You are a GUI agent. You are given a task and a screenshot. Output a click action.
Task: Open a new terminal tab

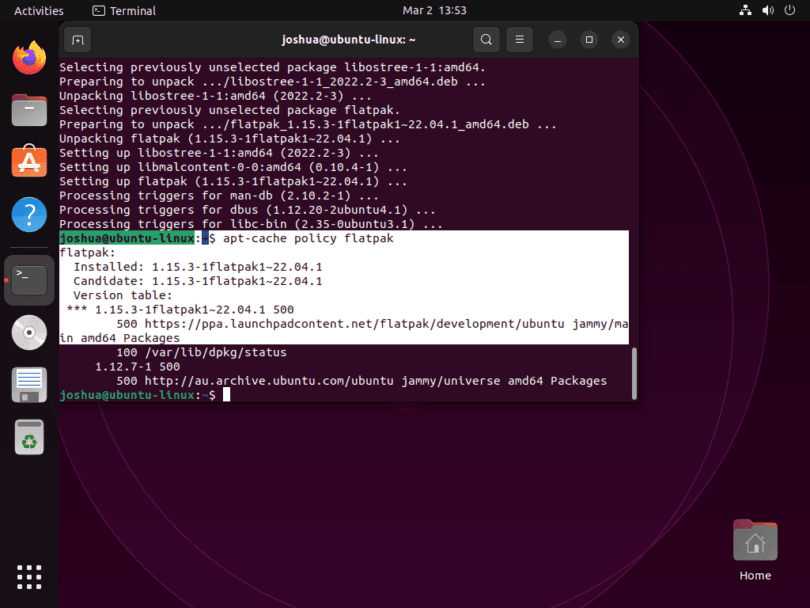click(76, 39)
